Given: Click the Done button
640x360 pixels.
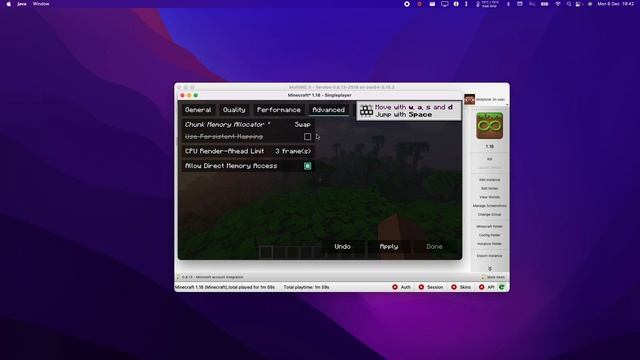Looking at the screenshot, I should [x=434, y=247].
